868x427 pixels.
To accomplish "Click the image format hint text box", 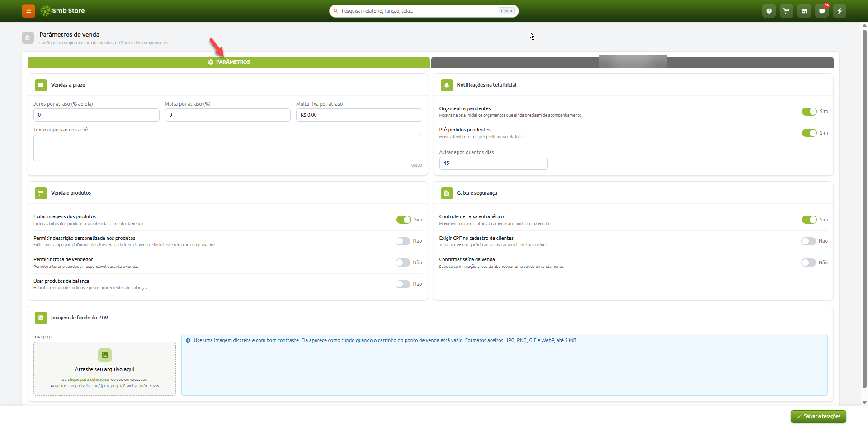I will pyautogui.click(x=505, y=365).
